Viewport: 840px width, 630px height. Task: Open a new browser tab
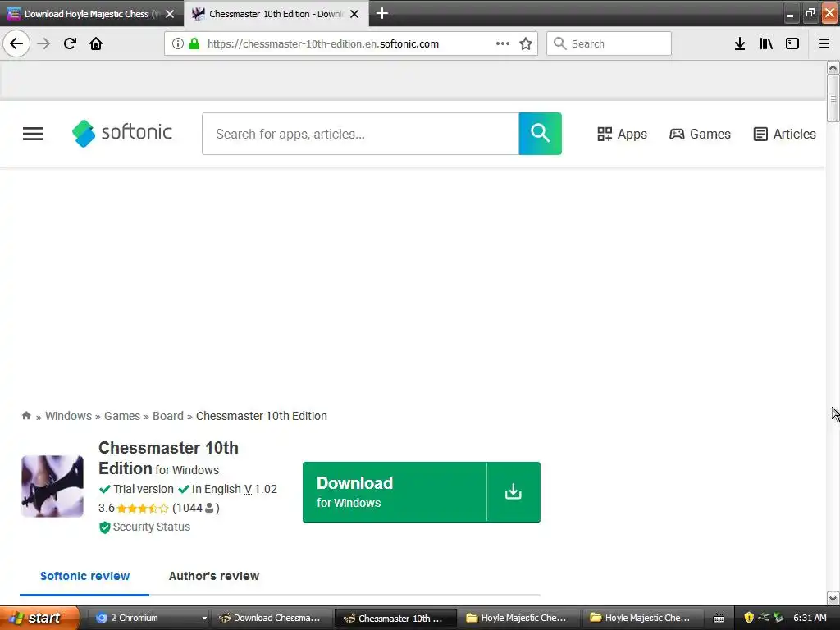(x=382, y=13)
